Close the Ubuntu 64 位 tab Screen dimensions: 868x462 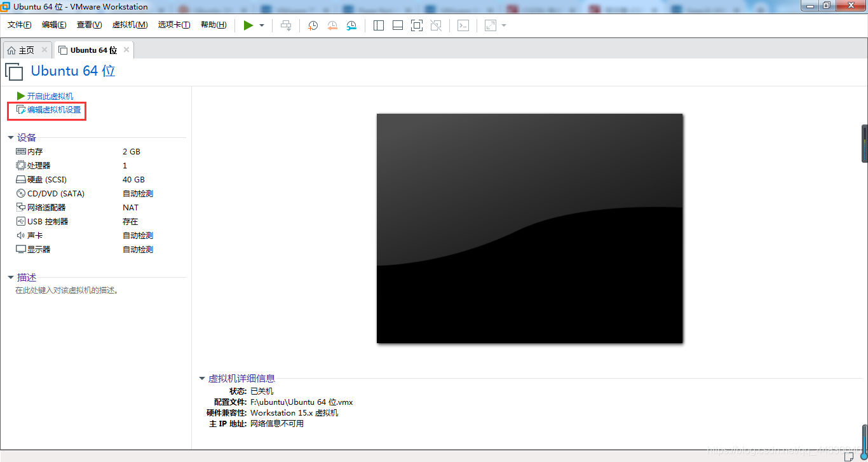point(126,50)
